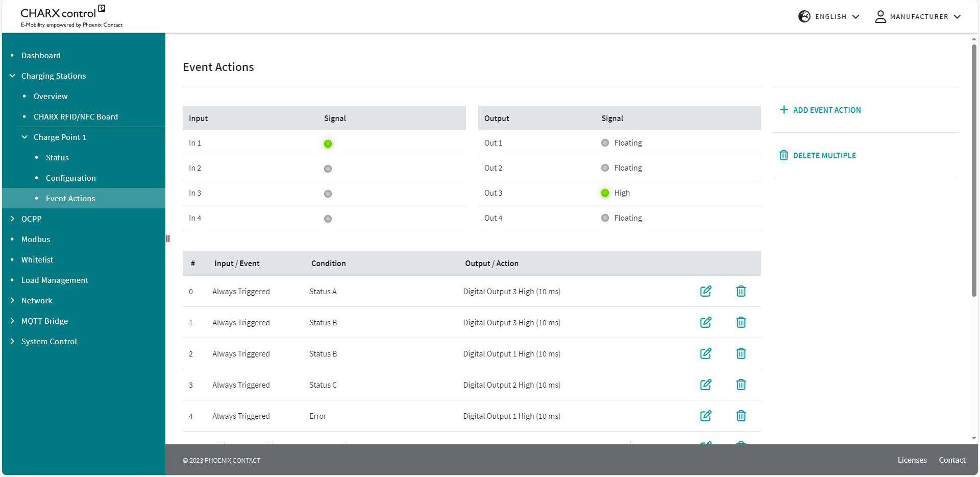Edit row 4 Error action
This screenshot has height=477, width=980.
click(705, 416)
